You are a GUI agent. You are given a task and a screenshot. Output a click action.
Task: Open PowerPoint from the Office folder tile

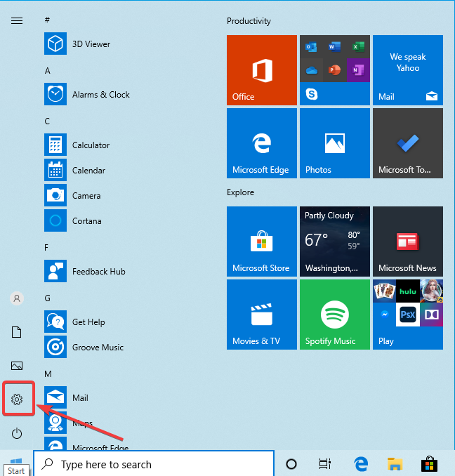334,70
